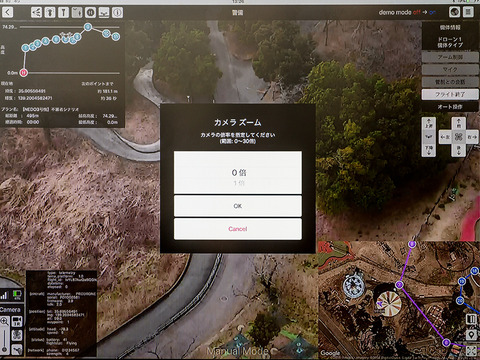This screenshot has width=480, height=360.
Task: Click the third grey button under マイク
Action: coord(450,82)
